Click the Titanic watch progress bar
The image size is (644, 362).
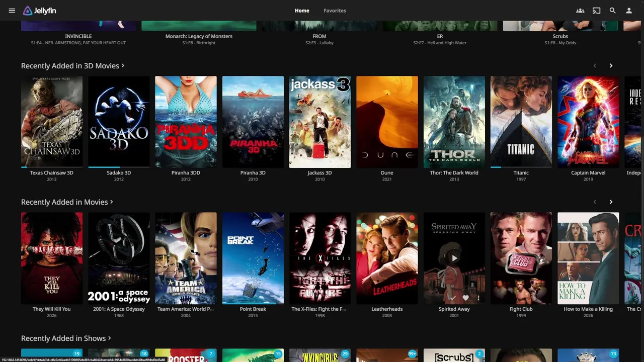pyautogui.click(x=521, y=167)
